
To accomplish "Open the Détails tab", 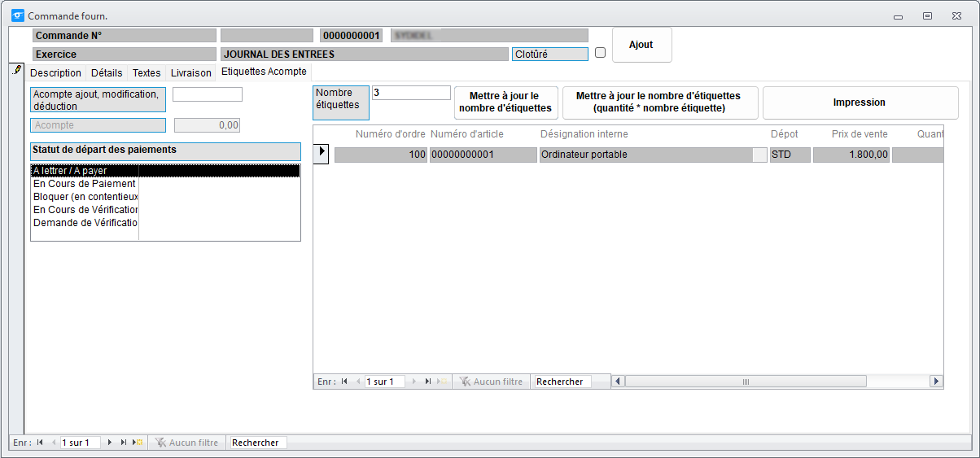I will point(107,73).
